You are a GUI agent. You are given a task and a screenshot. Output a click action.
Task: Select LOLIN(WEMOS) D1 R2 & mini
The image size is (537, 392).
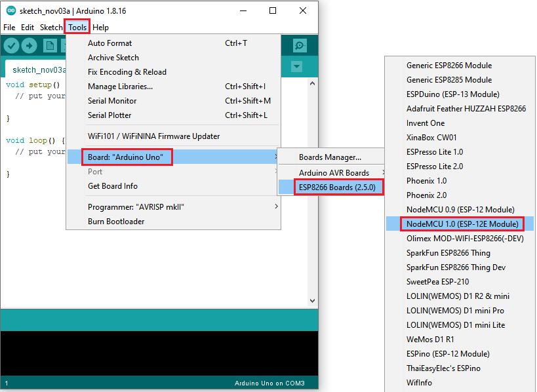click(460, 296)
